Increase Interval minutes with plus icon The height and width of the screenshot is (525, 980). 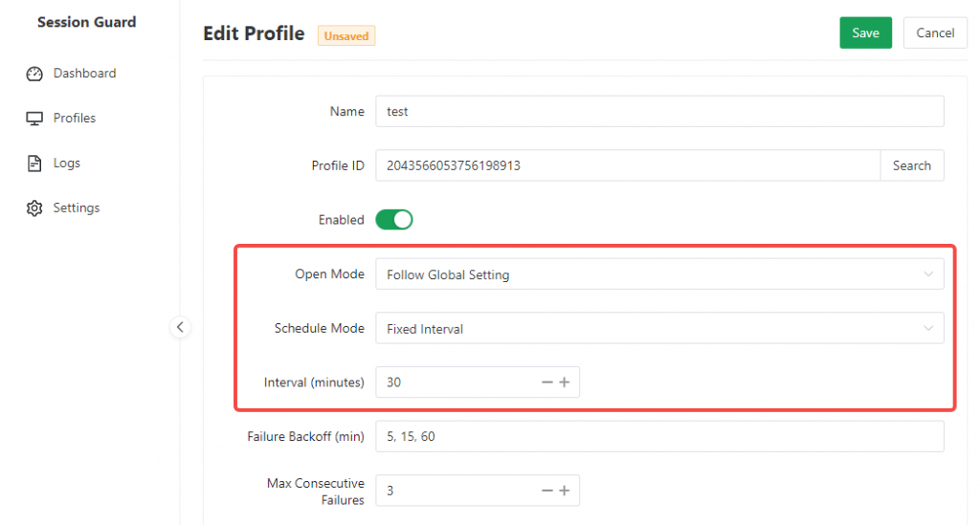tap(565, 383)
